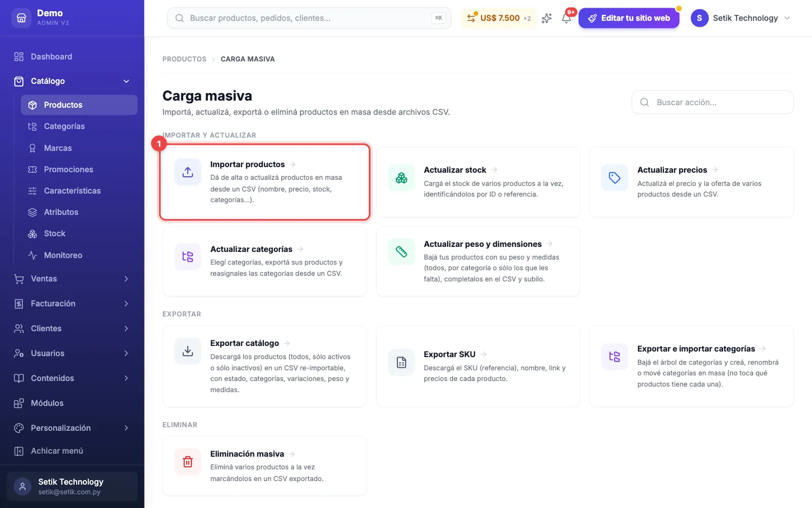Screen dimensions: 812x508
Task: Open the Actualizar stock card title
Action: click(455, 170)
